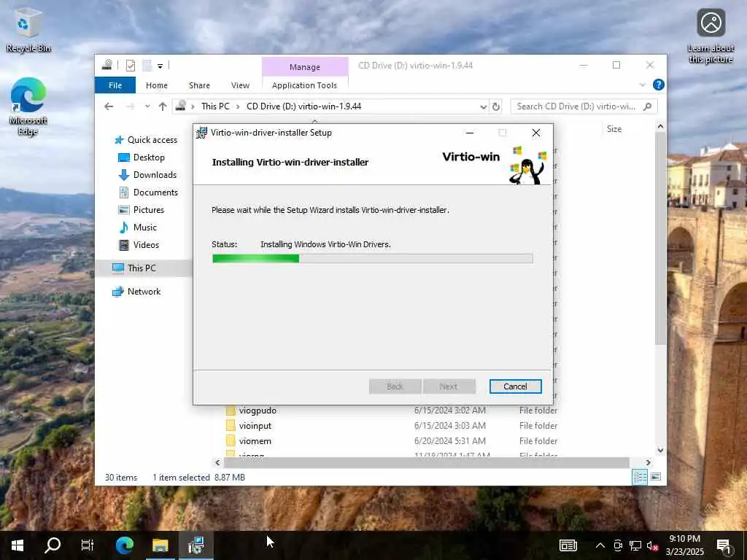Click CD Drive (D:) breadcrumb segment
Screen dimensions: 747x560
[304, 106]
